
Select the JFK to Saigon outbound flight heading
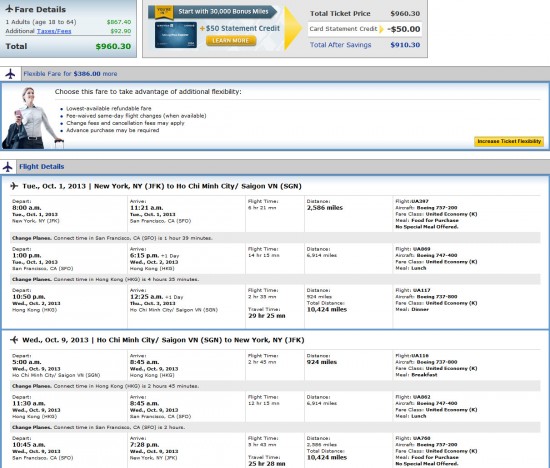click(x=162, y=186)
